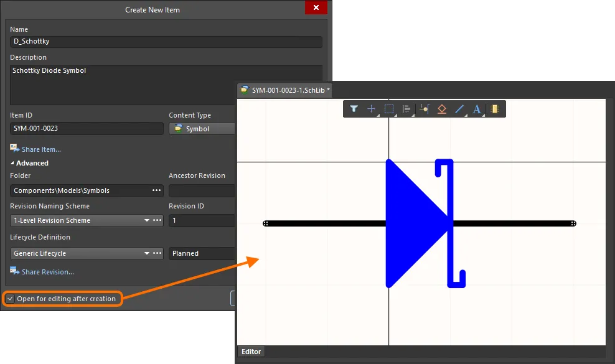This screenshot has height=364, width=615.
Task: Choose the rectangular Selection tool
Action: coord(388,109)
